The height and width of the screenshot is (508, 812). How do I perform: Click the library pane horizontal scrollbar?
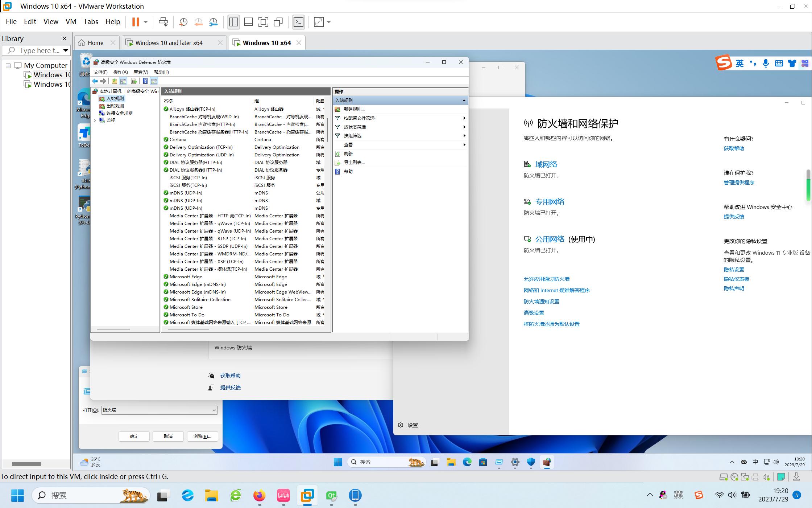pos(26,464)
